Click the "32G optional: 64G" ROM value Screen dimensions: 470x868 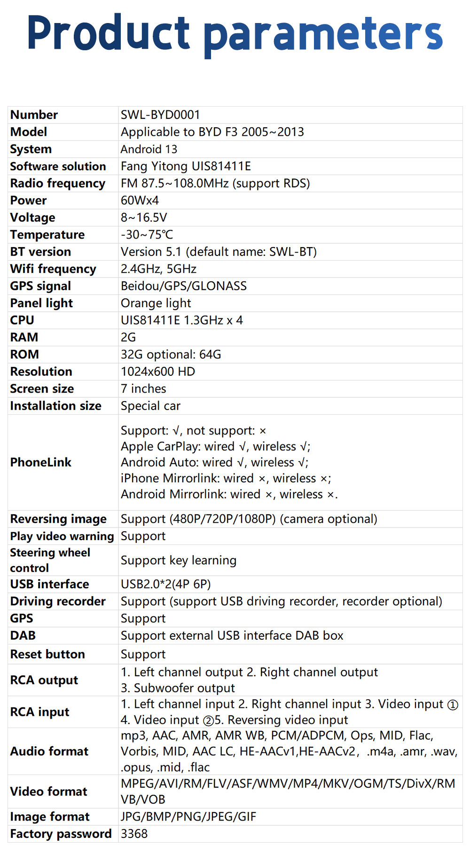click(171, 355)
